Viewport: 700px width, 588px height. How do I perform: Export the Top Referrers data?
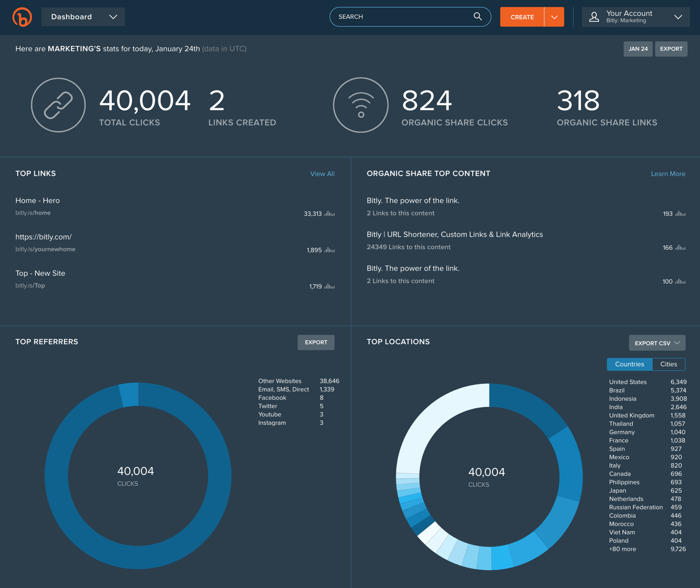point(315,342)
